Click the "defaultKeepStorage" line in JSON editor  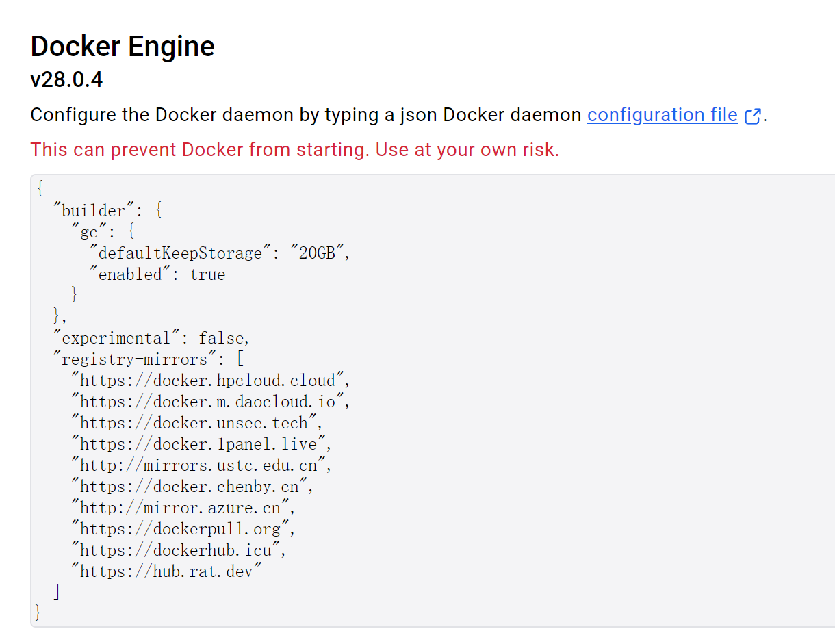pos(219,253)
